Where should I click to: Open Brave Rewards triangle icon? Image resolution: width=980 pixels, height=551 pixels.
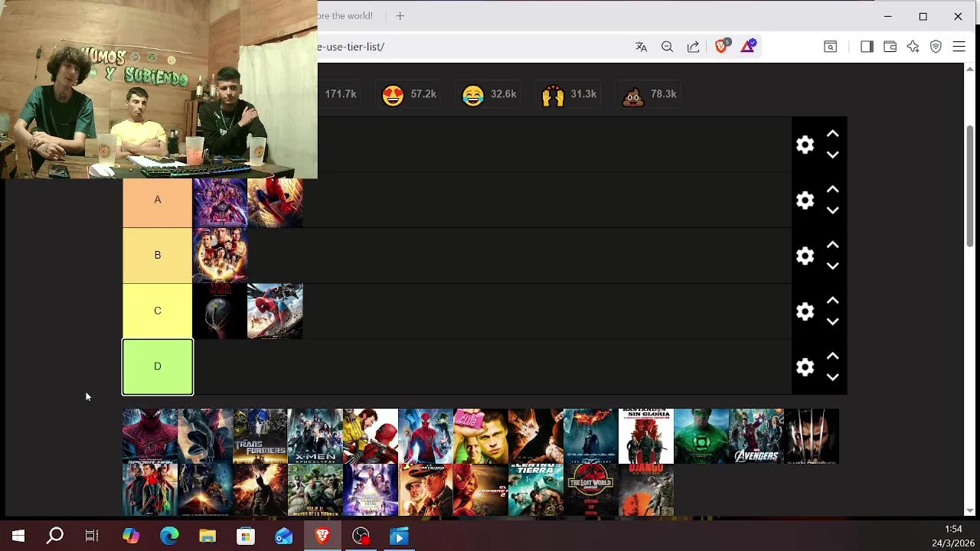click(749, 47)
